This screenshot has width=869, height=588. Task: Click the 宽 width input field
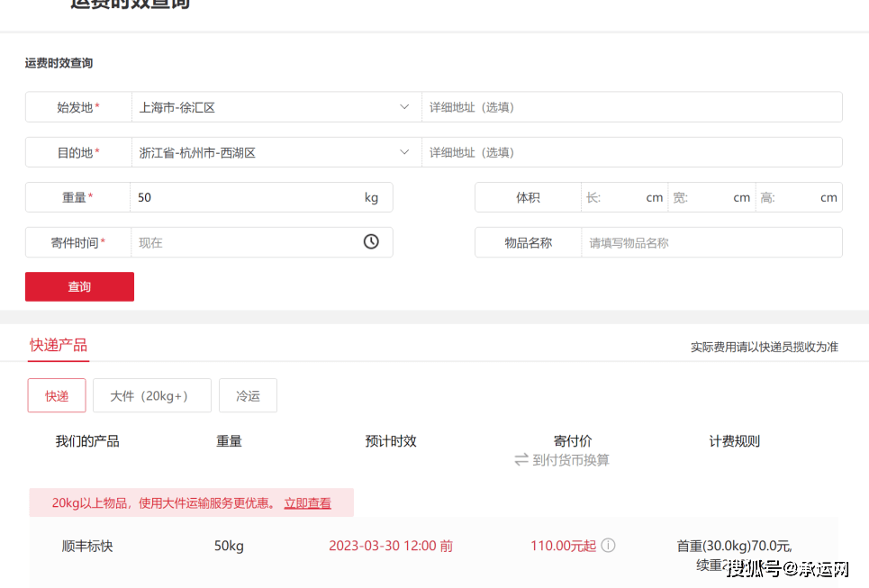[709, 197]
